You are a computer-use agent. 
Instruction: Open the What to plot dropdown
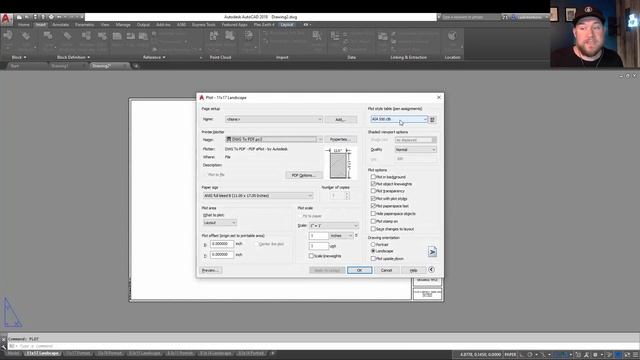(x=220, y=222)
